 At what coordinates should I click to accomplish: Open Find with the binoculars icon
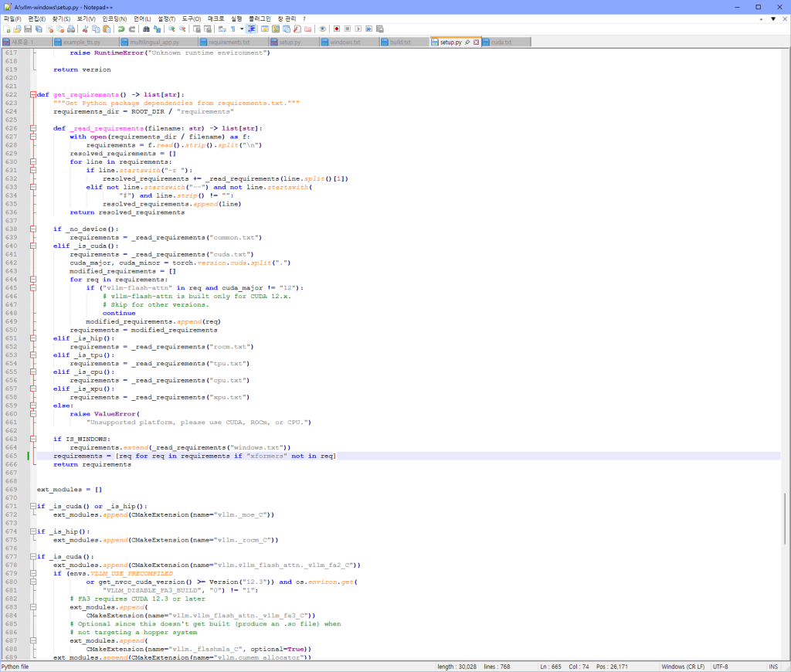click(147, 29)
